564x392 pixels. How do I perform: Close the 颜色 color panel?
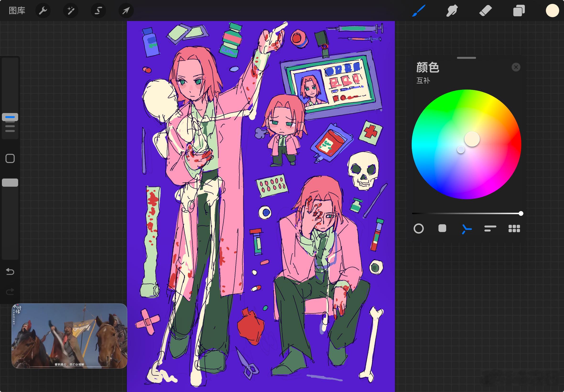point(516,67)
